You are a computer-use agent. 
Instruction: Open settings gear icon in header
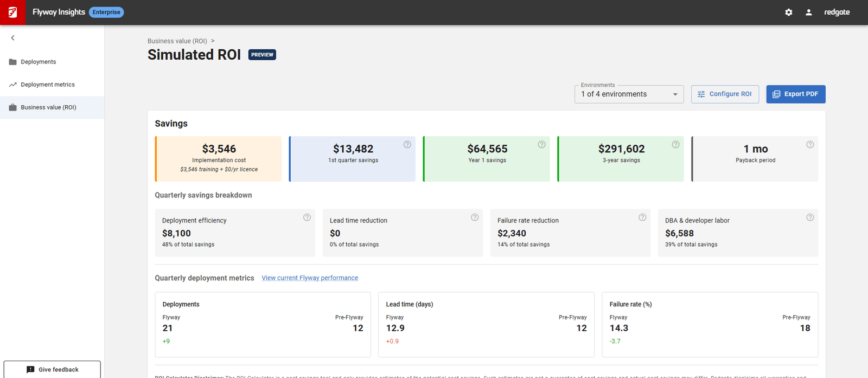(789, 12)
